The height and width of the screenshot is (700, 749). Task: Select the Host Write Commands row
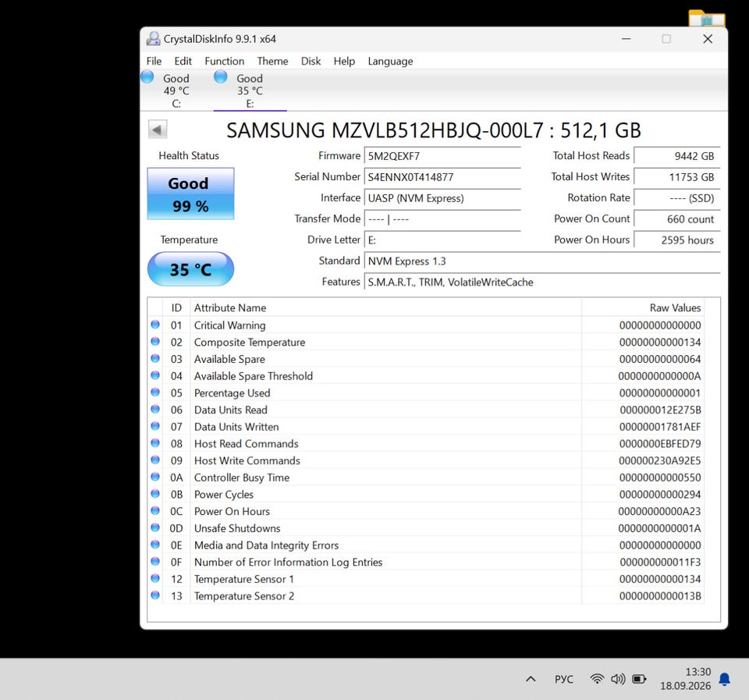426,460
